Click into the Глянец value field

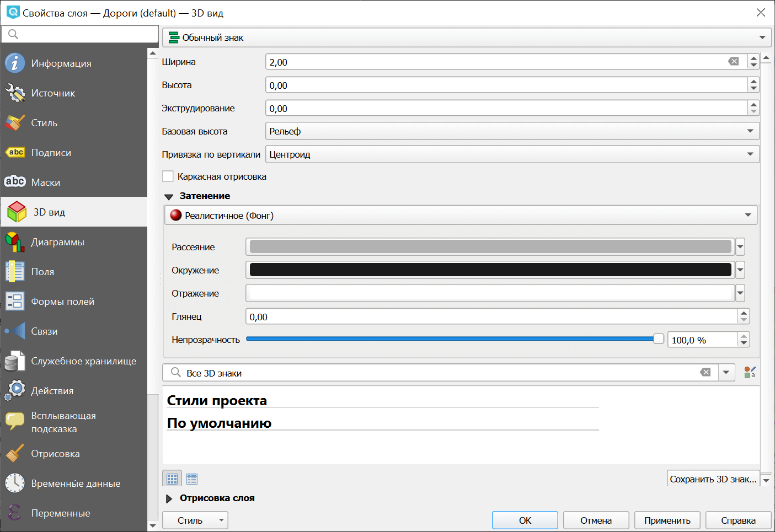[x=491, y=317]
